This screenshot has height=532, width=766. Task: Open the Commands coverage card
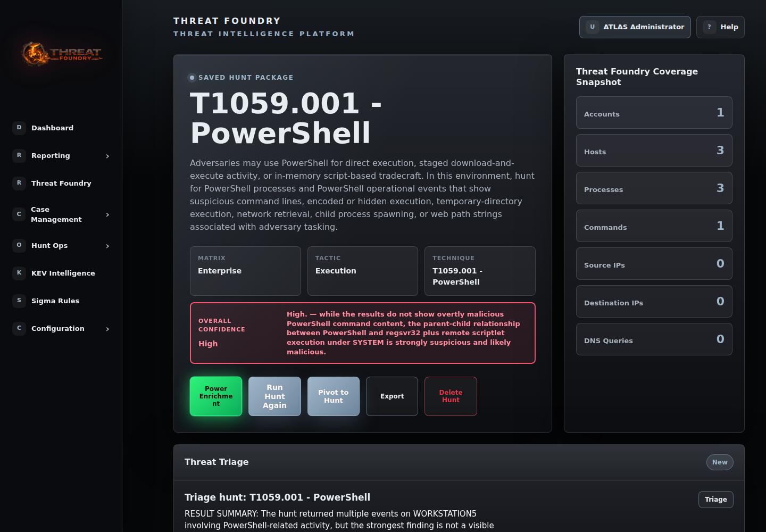coord(654,226)
